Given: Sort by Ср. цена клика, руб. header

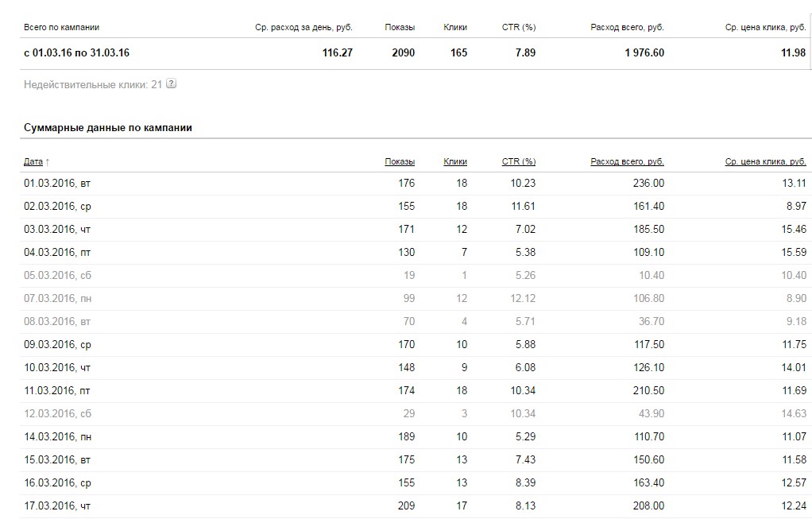Looking at the screenshot, I should coord(765,161).
